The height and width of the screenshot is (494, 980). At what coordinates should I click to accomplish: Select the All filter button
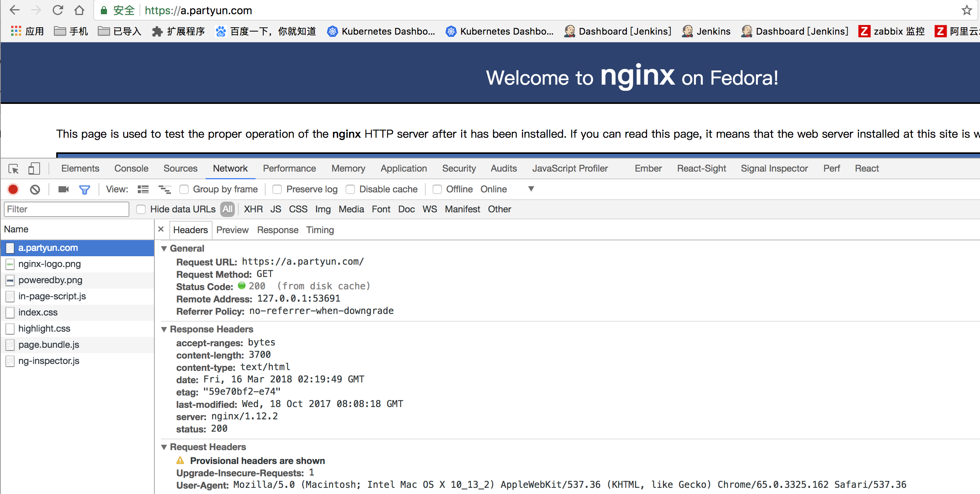(x=227, y=209)
